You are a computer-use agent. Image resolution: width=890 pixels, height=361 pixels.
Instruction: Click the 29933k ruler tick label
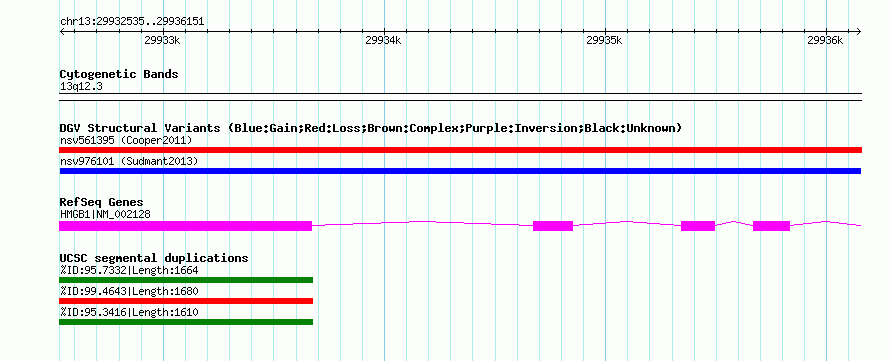[x=162, y=40]
